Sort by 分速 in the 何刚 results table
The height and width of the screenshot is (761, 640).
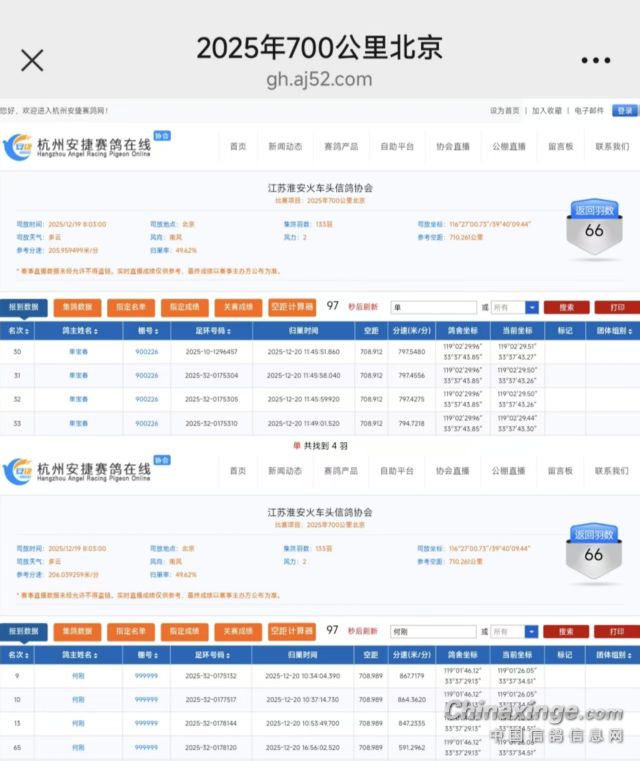click(x=410, y=654)
